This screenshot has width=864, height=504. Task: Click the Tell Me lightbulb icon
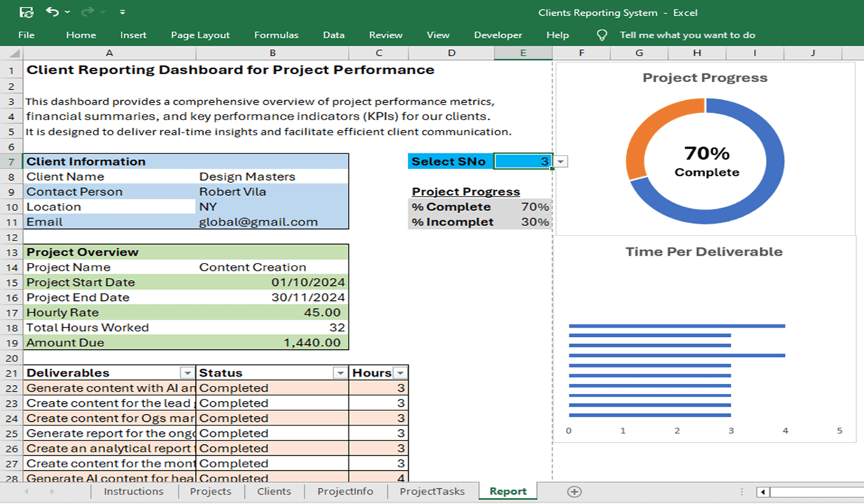[x=601, y=35]
